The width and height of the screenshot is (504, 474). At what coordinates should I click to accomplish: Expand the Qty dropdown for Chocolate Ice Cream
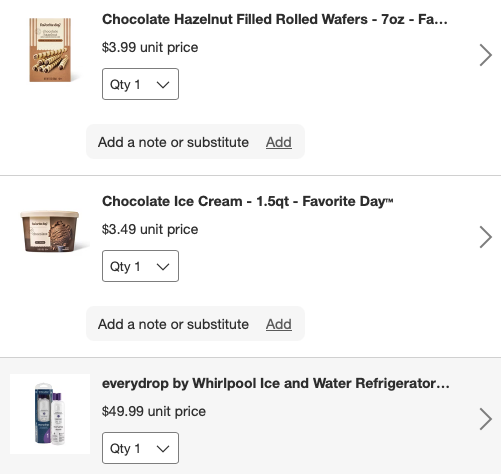[x=140, y=266]
